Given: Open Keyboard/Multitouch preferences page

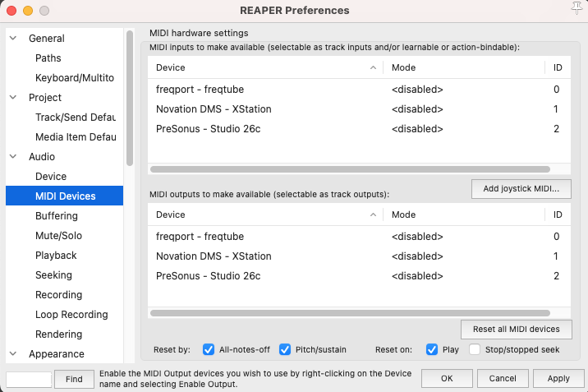Looking at the screenshot, I should [75, 77].
